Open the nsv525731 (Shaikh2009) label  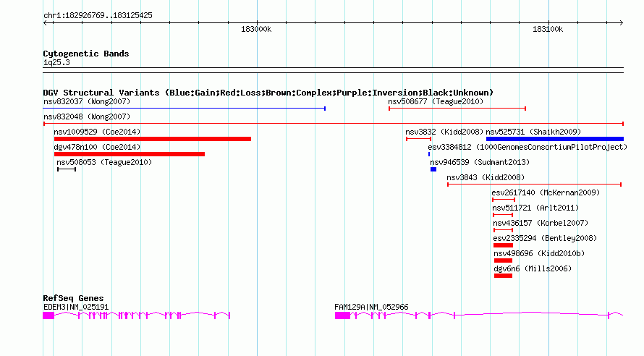click(x=533, y=132)
